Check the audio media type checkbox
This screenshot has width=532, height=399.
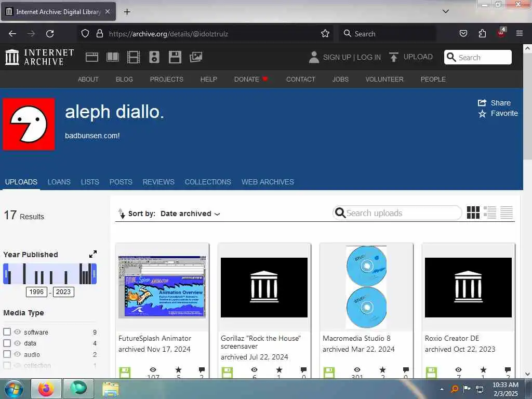pos(7,354)
